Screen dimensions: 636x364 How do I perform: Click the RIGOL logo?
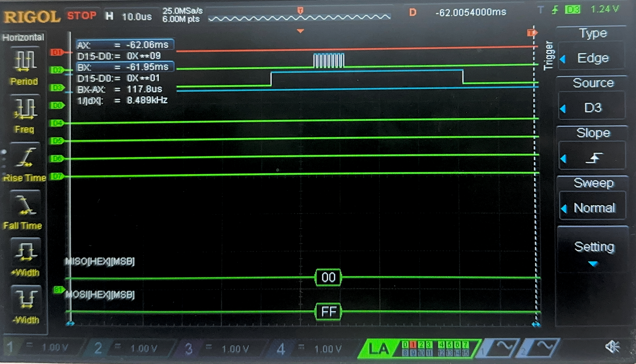pyautogui.click(x=32, y=17)
